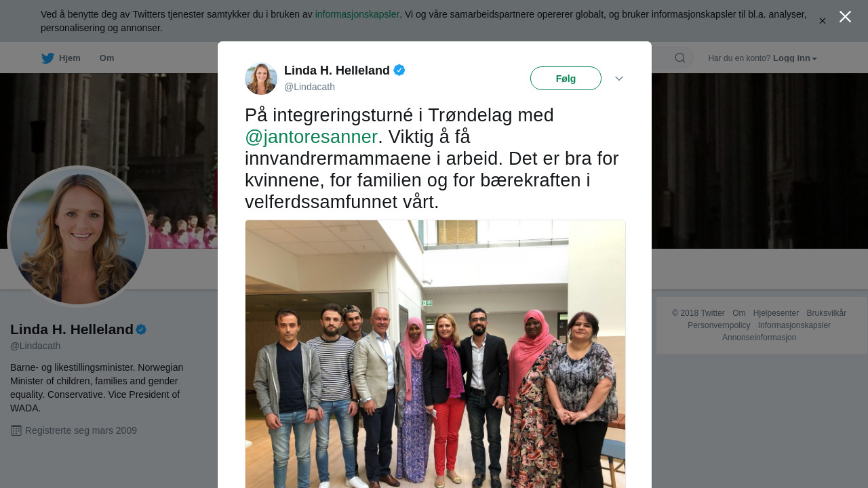Close the tweet overlay with large X
The height and width of the screenshot is (488, 868).
pyautogui.click(x=845, y=17)
